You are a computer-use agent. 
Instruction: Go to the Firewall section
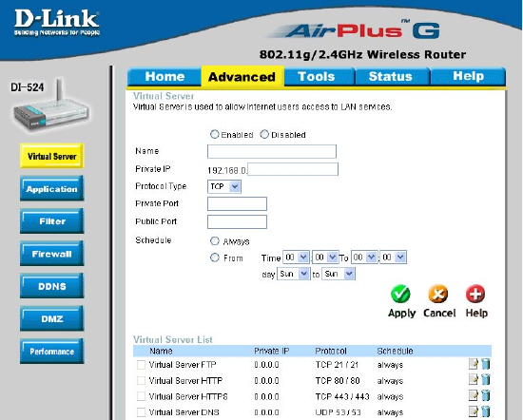51,254
